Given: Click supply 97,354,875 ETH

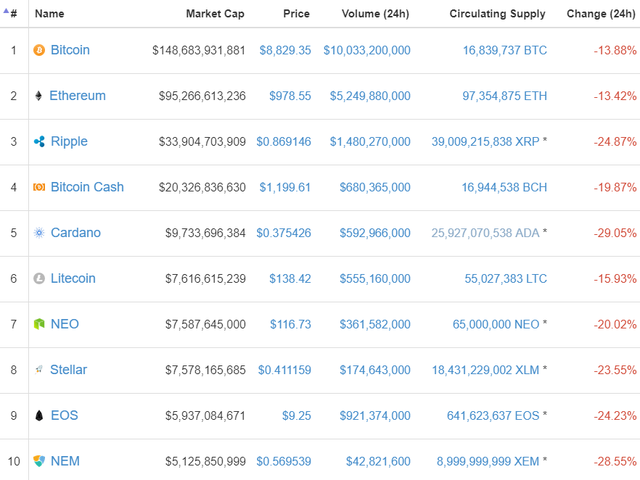Looking at the screenshot, I should tap(504, 96).
